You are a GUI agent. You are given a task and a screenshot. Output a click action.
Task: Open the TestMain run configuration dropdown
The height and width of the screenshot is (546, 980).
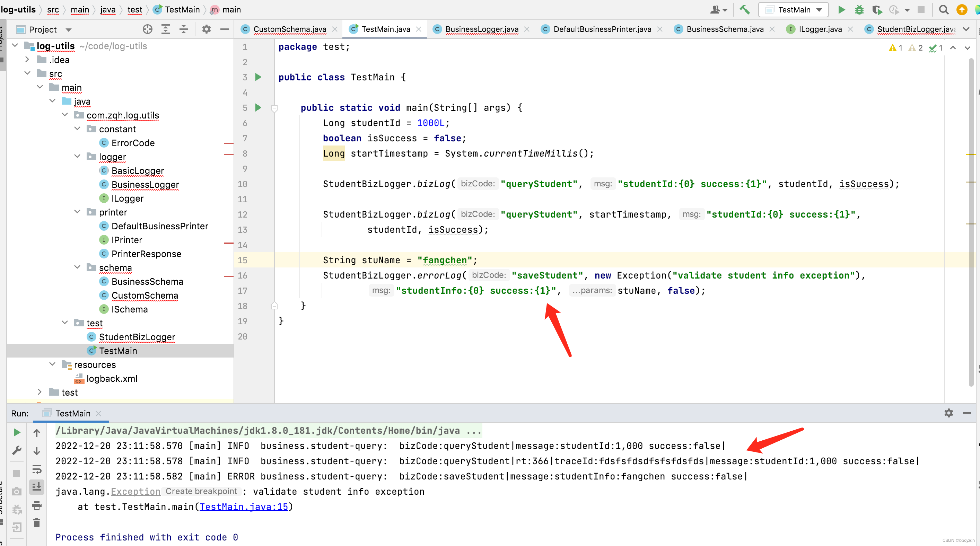(x=793, y=9)
